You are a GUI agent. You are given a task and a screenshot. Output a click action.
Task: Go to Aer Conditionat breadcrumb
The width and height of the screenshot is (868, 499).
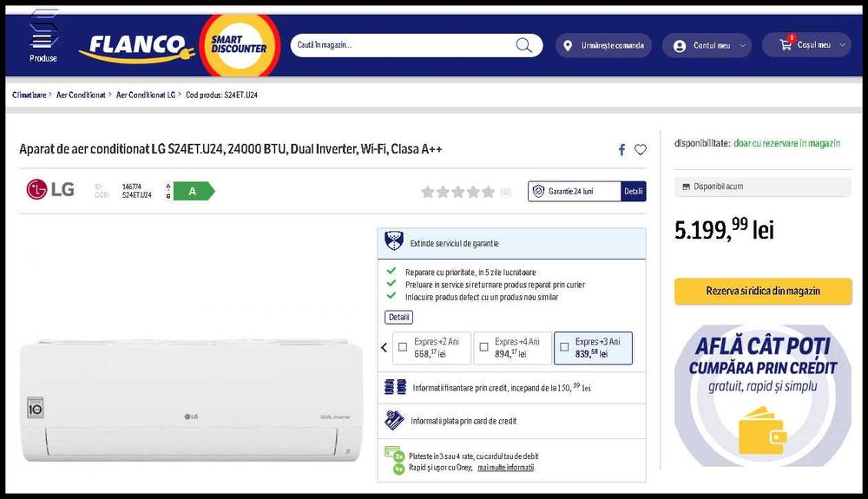81,95
